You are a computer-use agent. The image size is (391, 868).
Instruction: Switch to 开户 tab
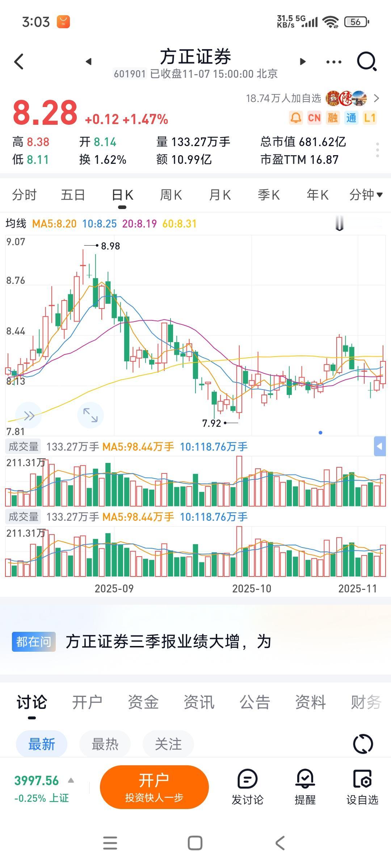(x=87, y=702)
